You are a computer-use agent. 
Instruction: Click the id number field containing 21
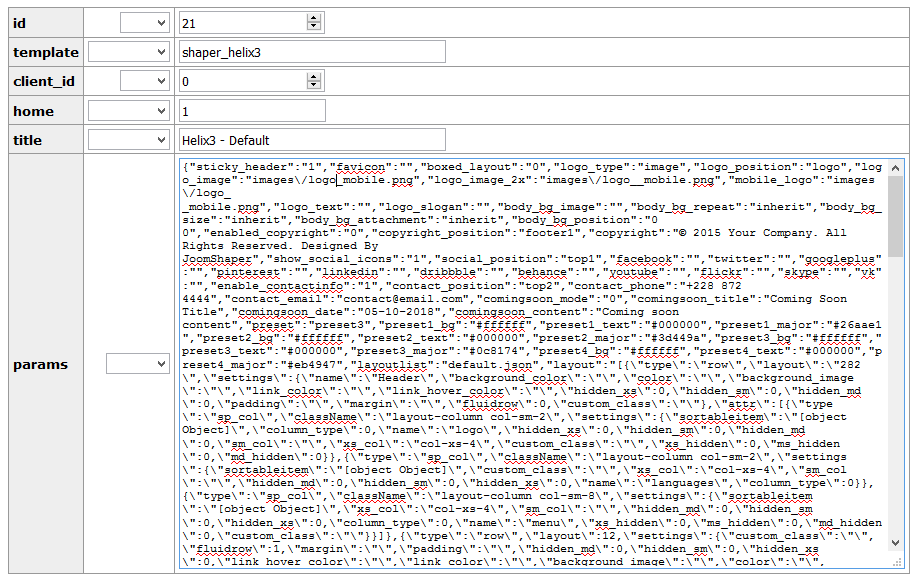click(241, 22)
